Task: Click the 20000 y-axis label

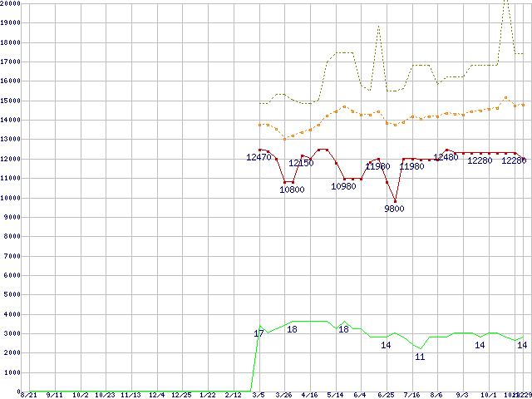Action: [x=10, y=3]
